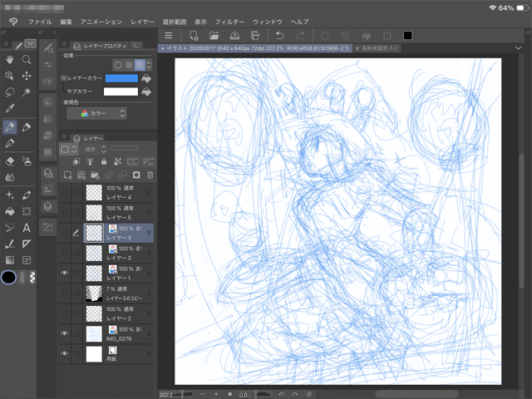Click the lock layer icon

click(x=104, y=161)
